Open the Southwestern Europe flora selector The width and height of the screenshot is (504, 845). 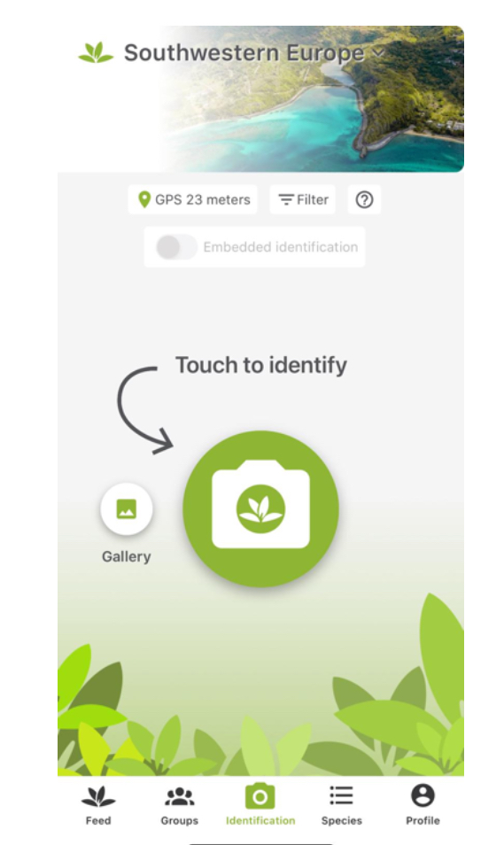pos(244,53)
